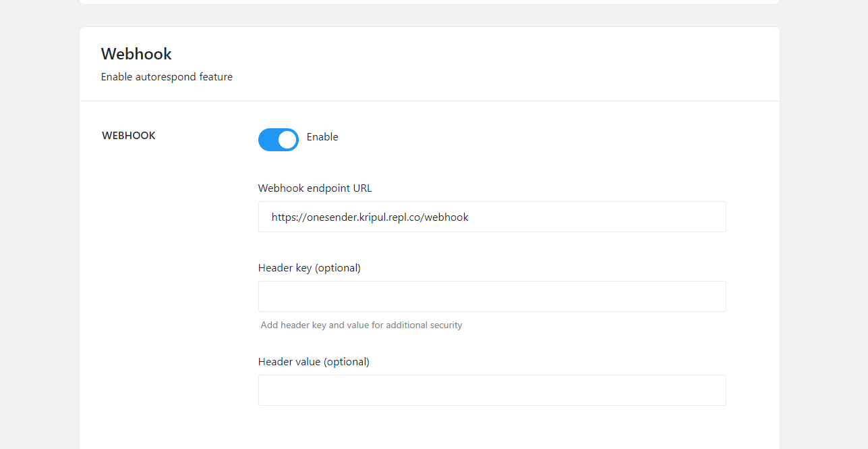
Task: Click the "Enable" label beside the switch
Action: point(322,137)
